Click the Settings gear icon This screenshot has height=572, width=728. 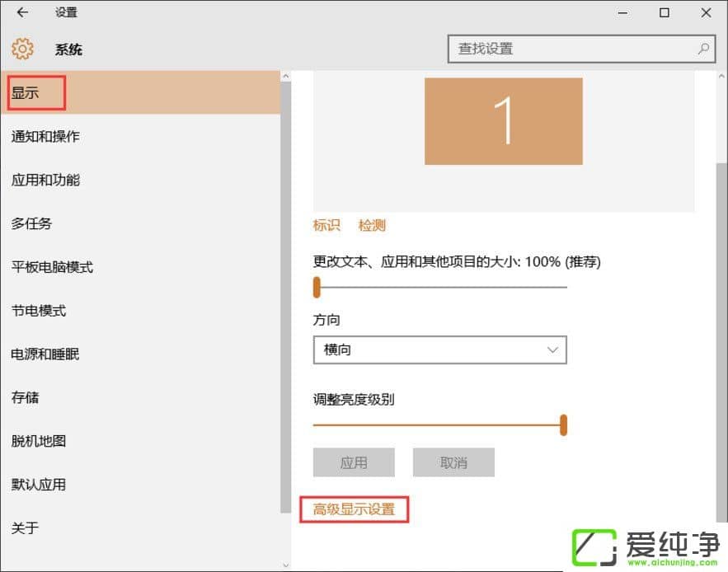[22, 49]
